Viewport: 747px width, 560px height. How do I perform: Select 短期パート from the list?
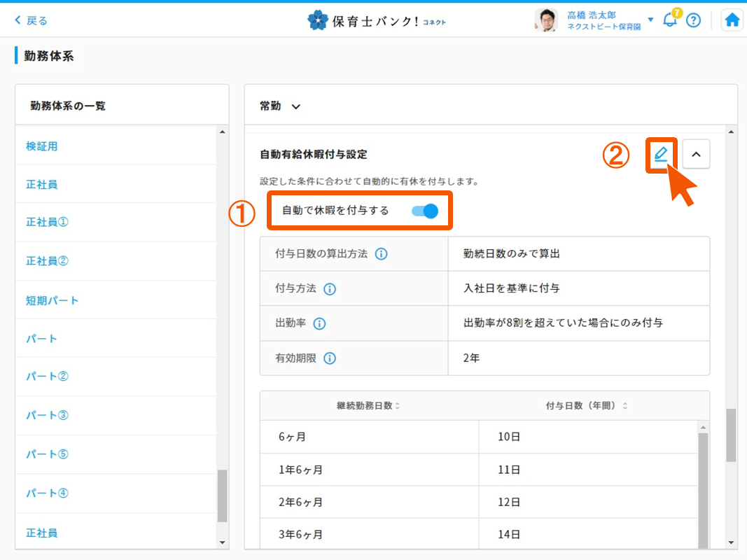click(53, 300)
